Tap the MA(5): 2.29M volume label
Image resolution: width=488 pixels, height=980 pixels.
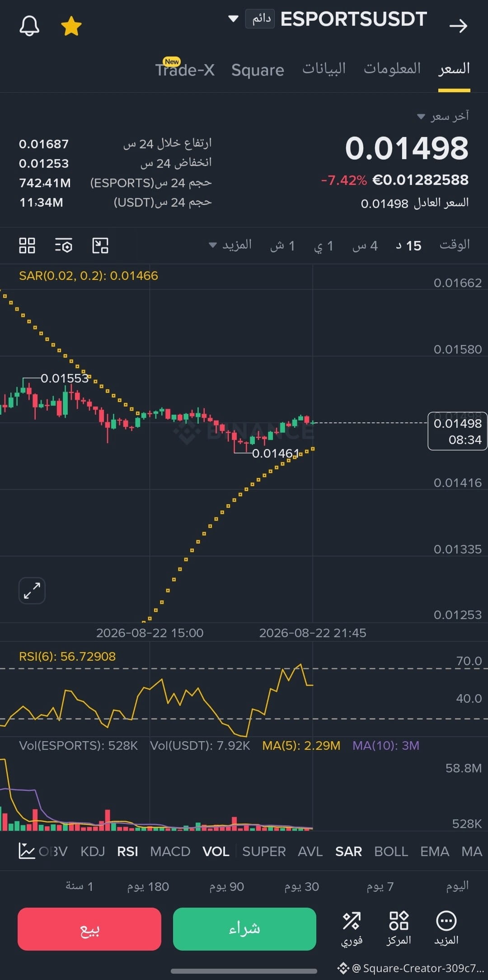[301, 746]
